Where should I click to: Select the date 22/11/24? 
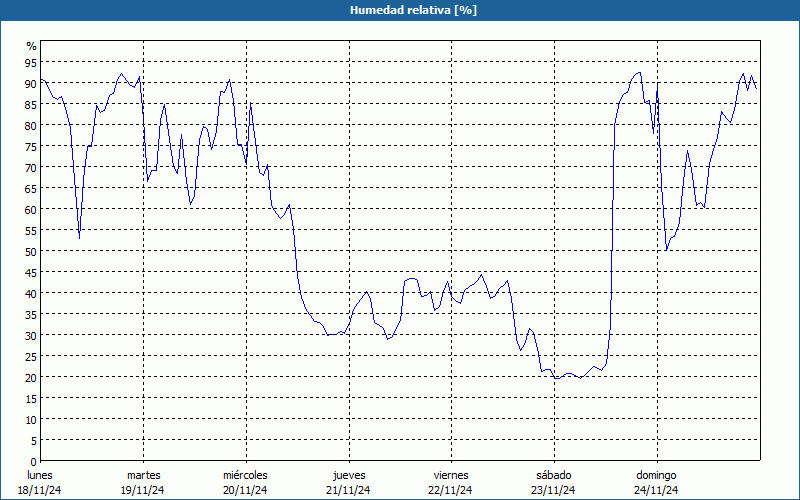pyautogui.click(x=451, y=490)
